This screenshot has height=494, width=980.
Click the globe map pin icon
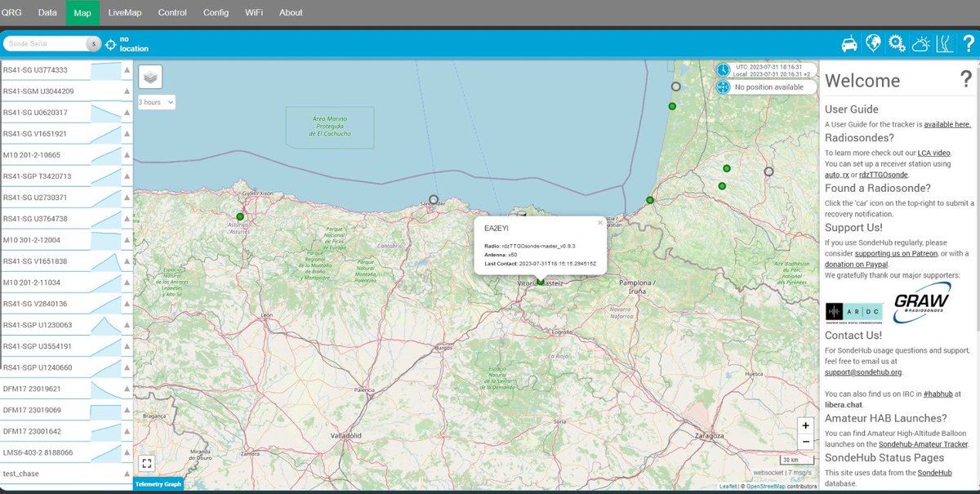[x=873, y=43]
